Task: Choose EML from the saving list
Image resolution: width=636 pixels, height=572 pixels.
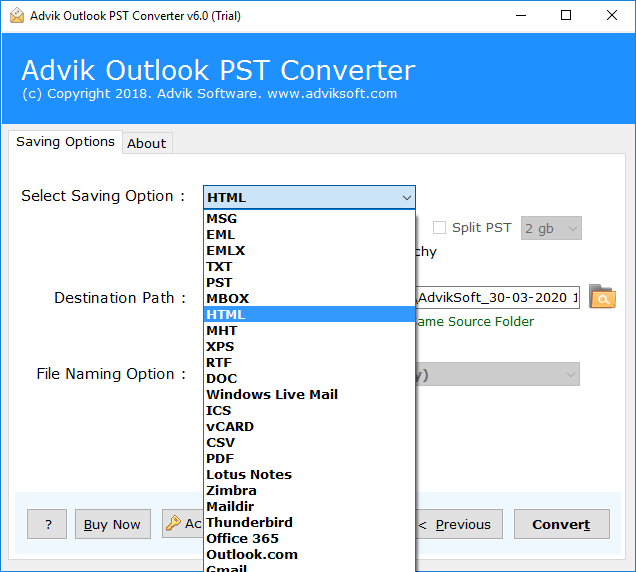Action: click(x=309, y=234)
